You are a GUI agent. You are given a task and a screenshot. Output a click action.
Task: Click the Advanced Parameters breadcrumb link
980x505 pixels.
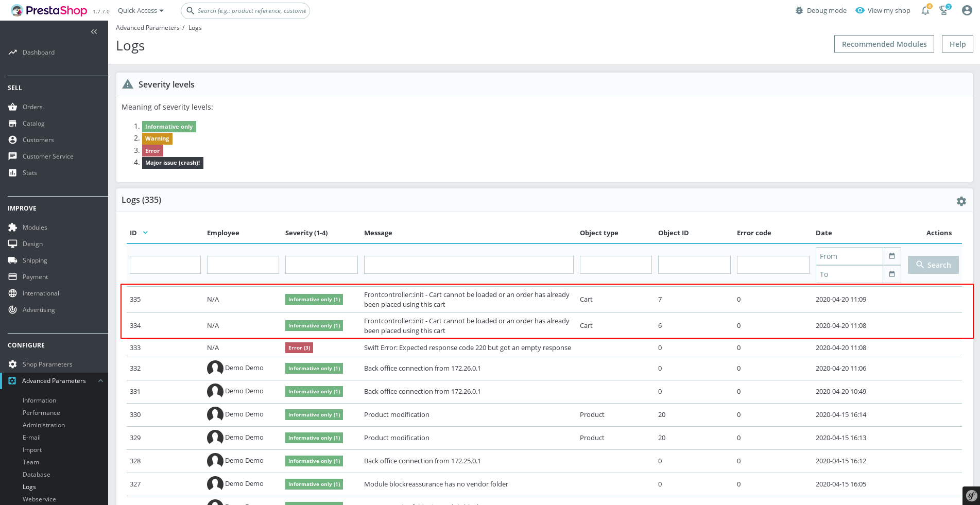pyautogui.click(x=147, y=28)
